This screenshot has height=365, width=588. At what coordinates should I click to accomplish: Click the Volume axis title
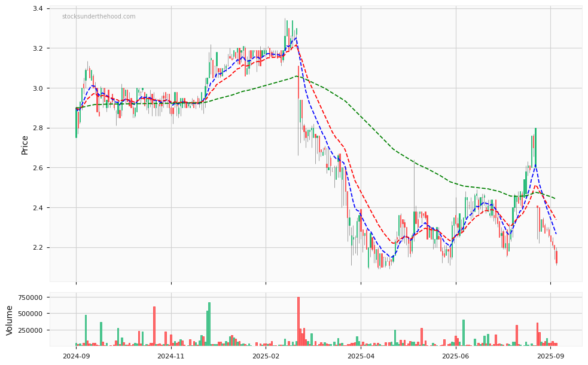(x=10, y=320)
